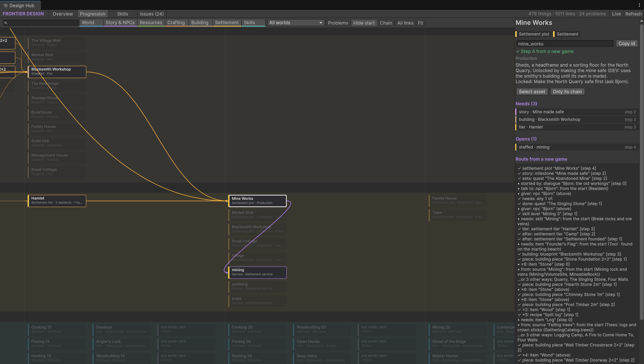
Task: Select opens row staffed · mining
Action: [577, 147]
